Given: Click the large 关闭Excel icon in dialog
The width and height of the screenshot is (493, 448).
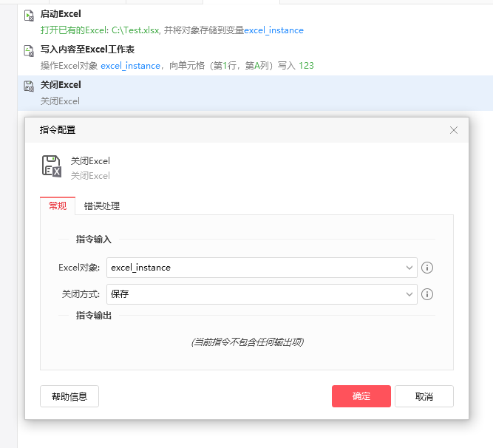Looking at the screenshot, I should 52,166.
